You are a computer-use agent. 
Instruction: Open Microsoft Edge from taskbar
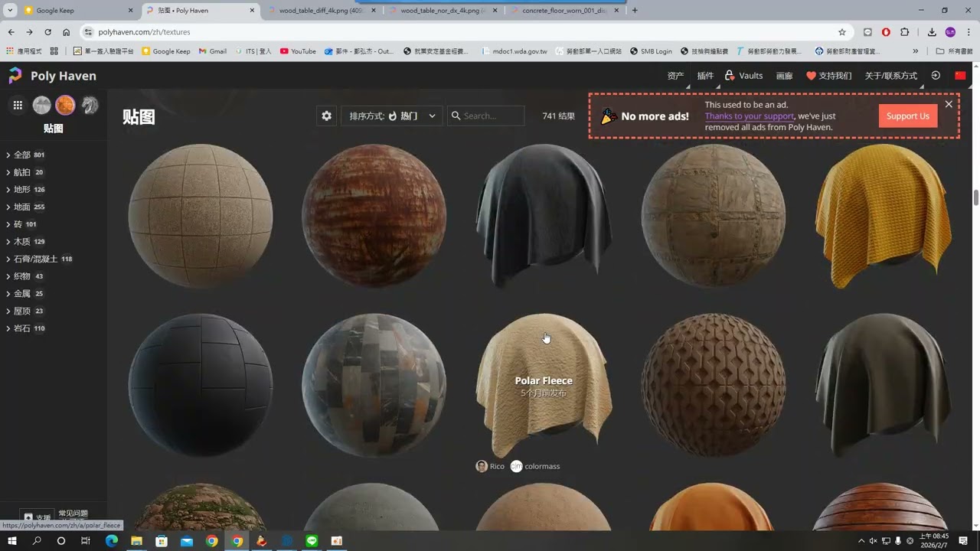pyautogui.click(x=112, y=541)
